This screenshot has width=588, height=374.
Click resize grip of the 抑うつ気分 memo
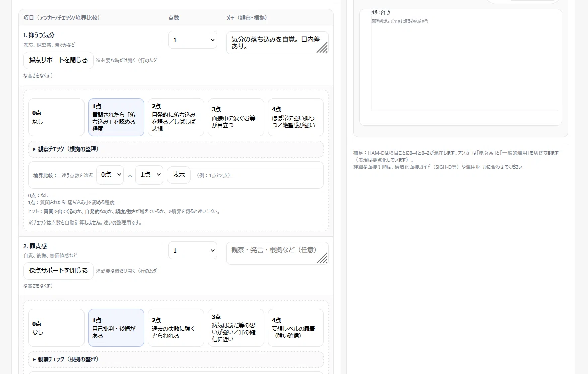(323, 48)
